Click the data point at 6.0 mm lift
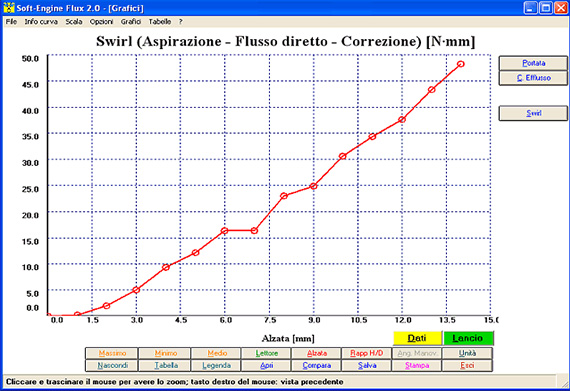 pyautogui.click(x=225, y=231)
